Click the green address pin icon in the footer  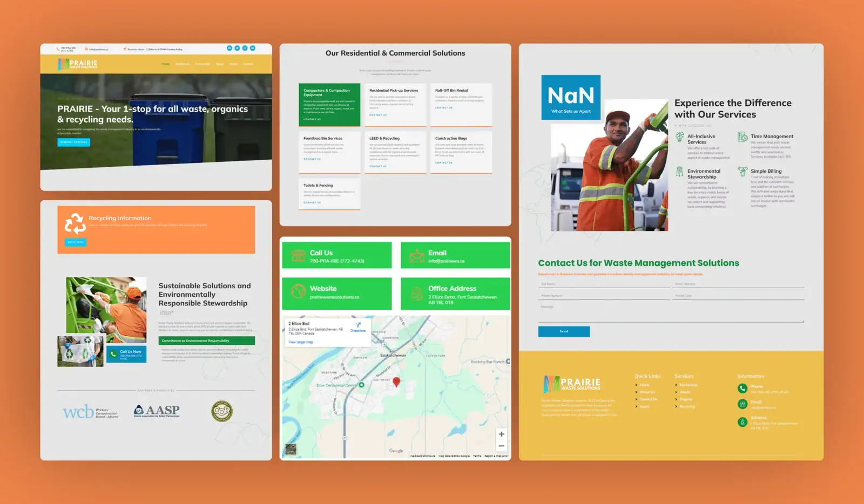[742, 423]
